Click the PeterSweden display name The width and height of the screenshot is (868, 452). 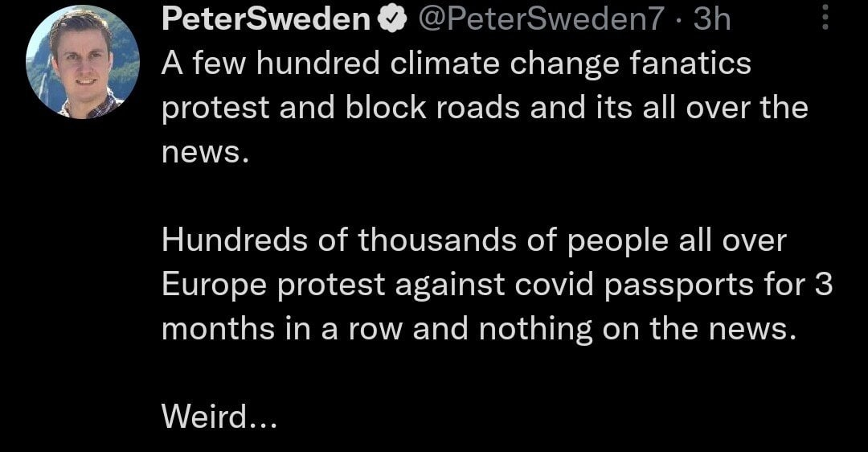(x=265, y=20)
